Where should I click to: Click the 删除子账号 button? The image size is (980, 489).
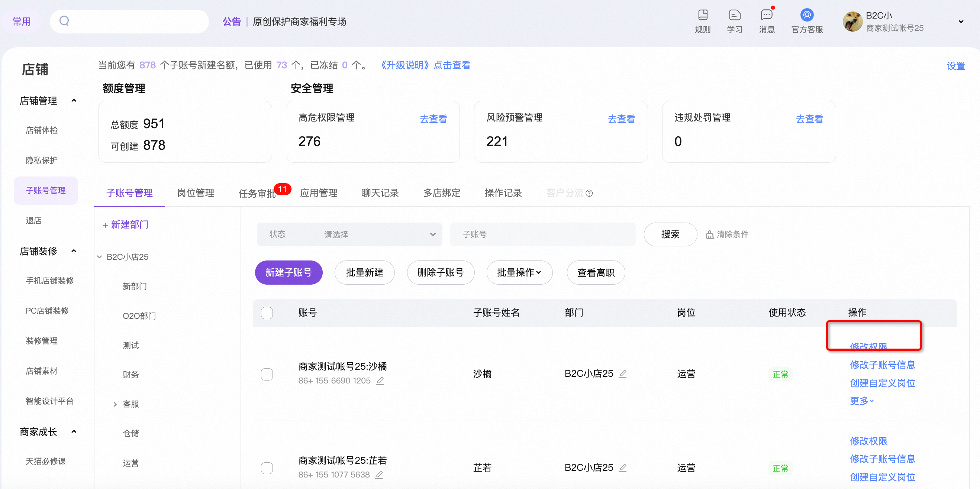(x=441, y=273)
